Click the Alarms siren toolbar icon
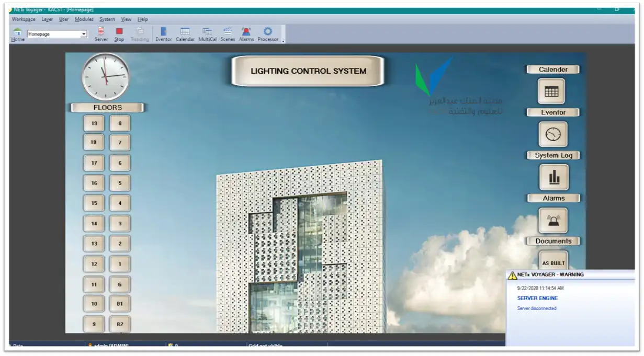This screenshot has width=644, height=356. [x=246, y=32]
